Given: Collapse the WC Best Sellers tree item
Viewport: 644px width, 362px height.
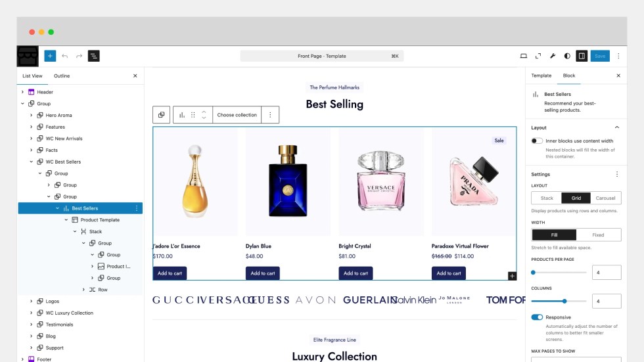Looking at the screenshot, I should click(32, 162).
